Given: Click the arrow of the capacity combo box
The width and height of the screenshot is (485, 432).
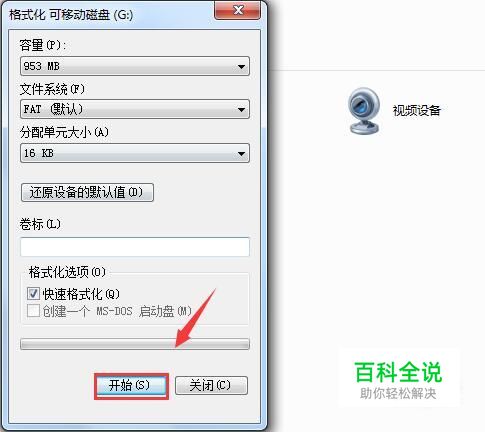Looking at the screenshot, I should [241, 66].
